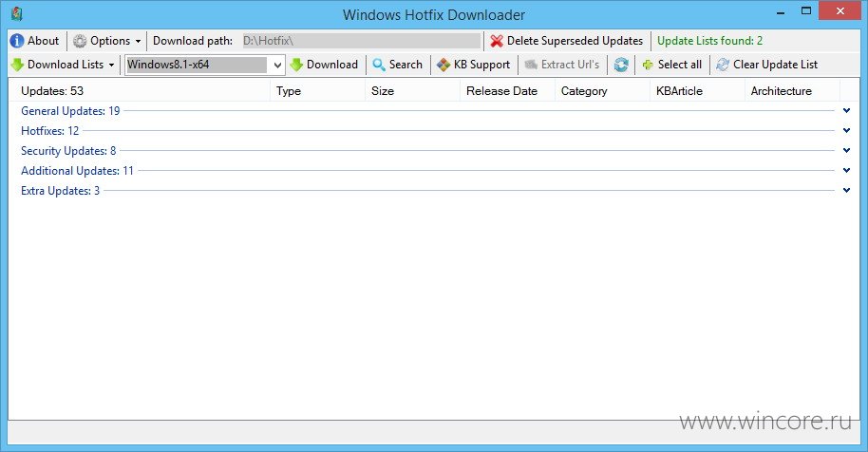Screen dimensions: 868x452
Task: Expand Additional Updates group chevron
Action: tap(846, 170)
